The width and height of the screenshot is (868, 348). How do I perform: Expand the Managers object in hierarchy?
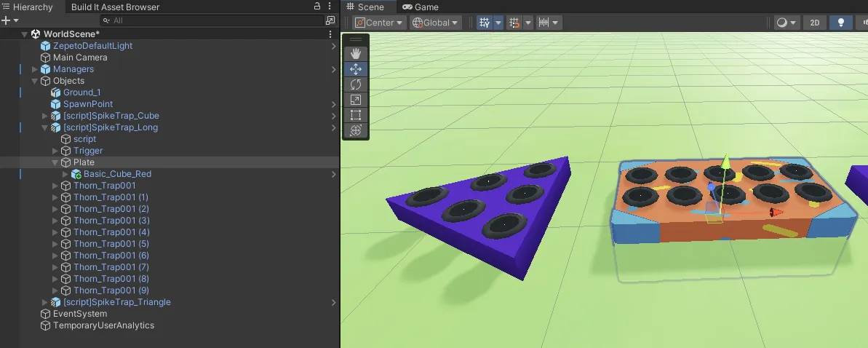click(x=34, y=69)
